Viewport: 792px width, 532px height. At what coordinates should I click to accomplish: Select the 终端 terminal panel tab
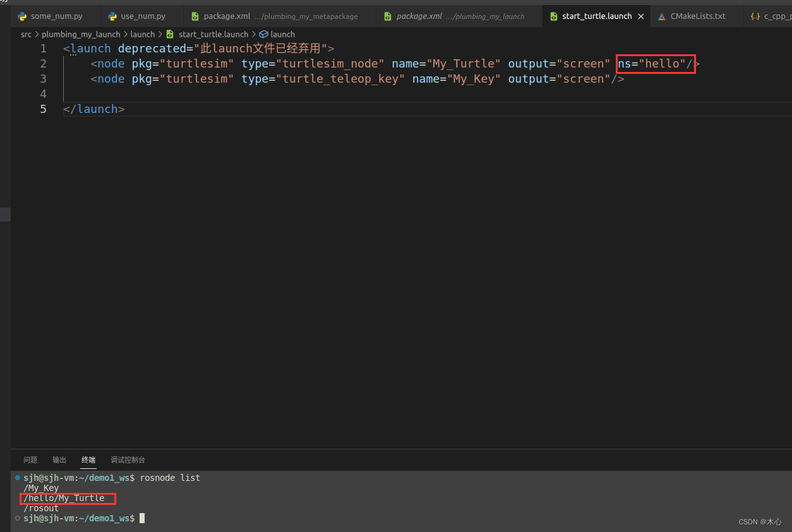(x=88, y=460)
